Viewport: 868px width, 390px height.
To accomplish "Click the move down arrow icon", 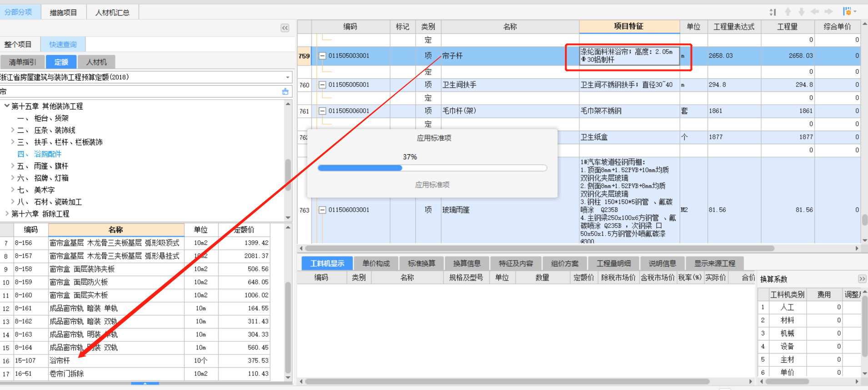I will tap(801, 12).
